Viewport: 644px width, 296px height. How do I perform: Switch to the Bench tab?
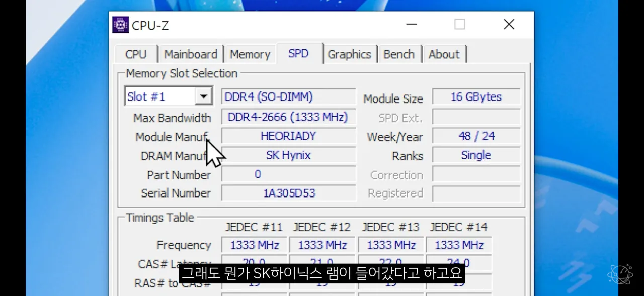399,54
